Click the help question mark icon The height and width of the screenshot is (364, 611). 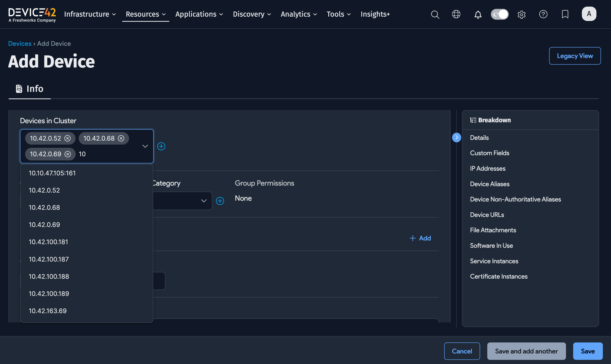543,14
